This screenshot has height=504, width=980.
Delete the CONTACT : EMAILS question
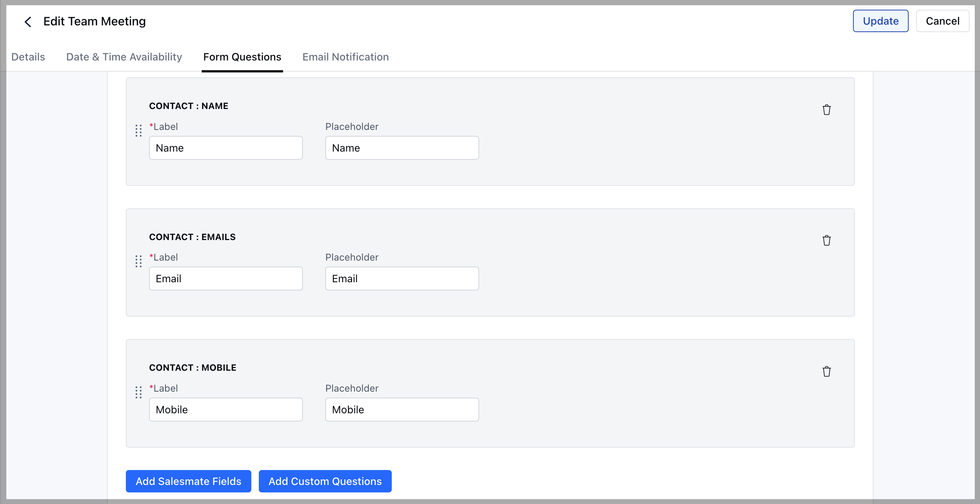(826, 240)
